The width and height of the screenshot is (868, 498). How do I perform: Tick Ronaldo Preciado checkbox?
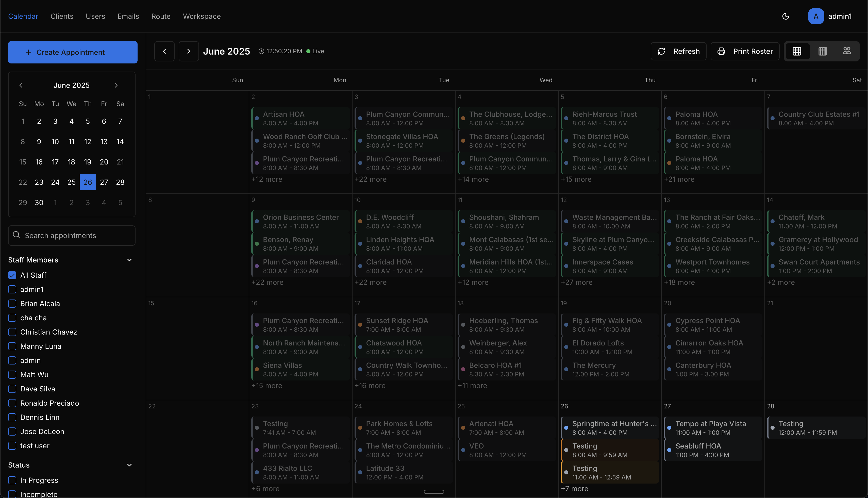[12, 403]
